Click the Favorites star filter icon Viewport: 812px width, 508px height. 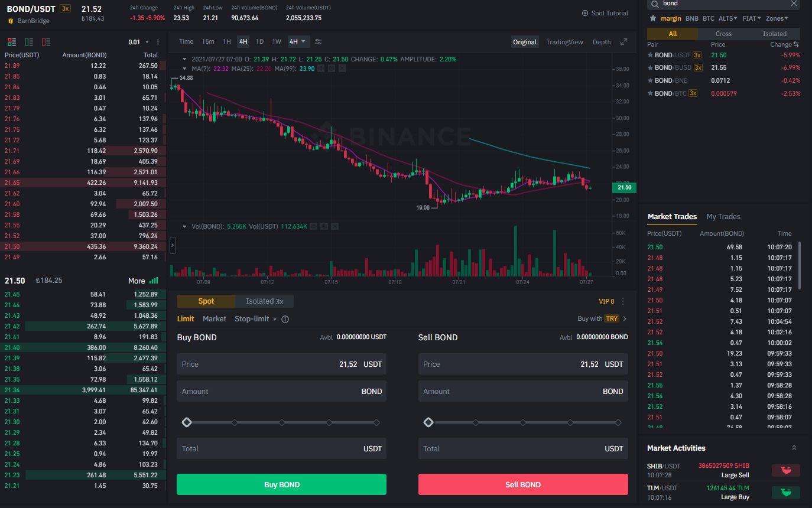(x=653, y=18)
